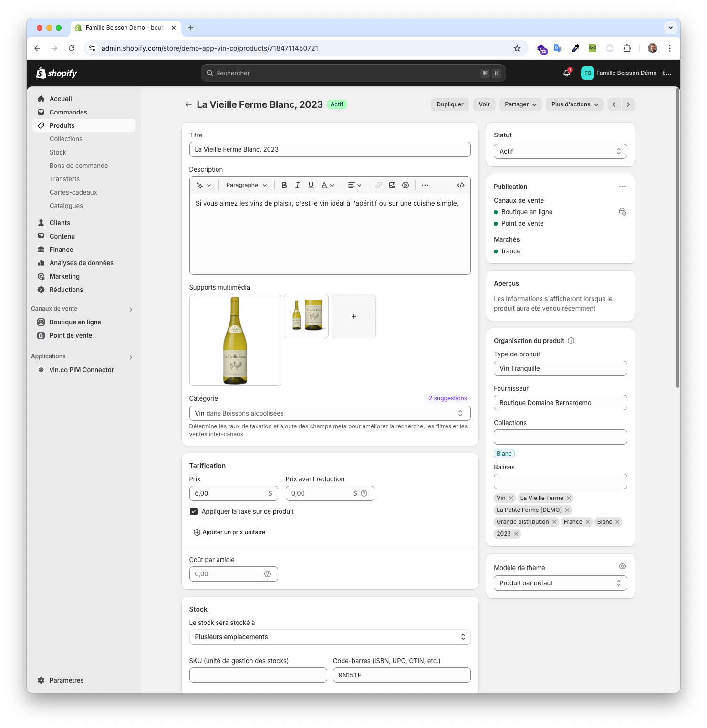The image size is (707, 728).
Task: Remove the 2023 tag
Action: click(x=516, y=534)
